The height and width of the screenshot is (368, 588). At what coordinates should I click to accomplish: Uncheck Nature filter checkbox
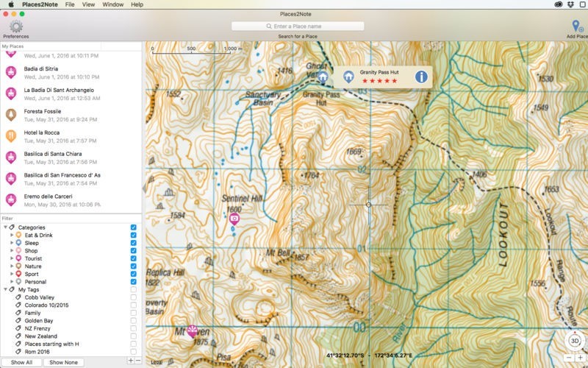coord(134,266)
